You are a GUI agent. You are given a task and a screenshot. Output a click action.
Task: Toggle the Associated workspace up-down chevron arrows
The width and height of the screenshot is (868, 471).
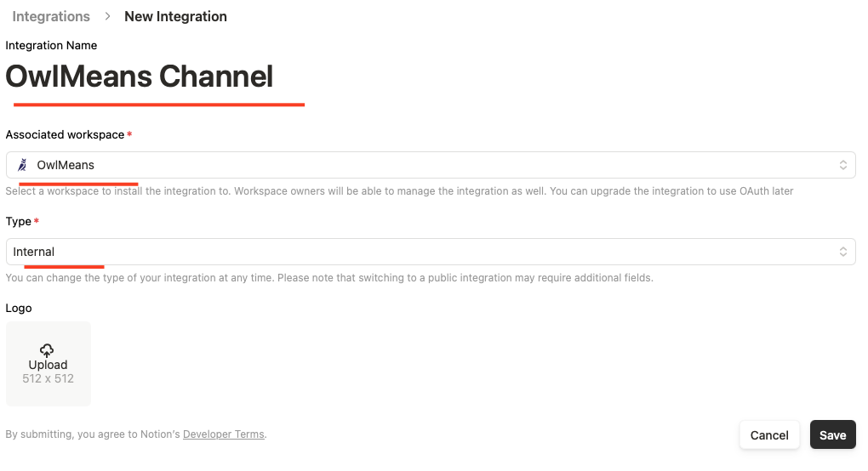point(842,165)
